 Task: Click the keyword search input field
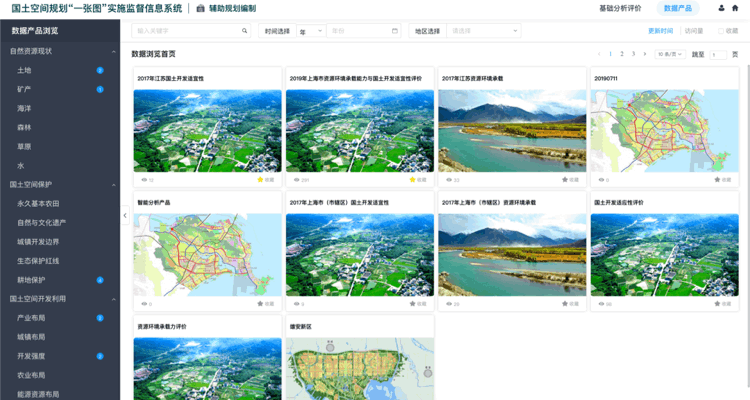click(x=191, y=31)
